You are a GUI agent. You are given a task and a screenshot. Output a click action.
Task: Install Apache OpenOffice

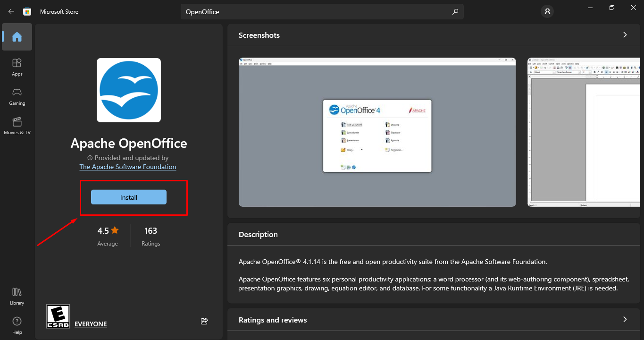(128, 197)
